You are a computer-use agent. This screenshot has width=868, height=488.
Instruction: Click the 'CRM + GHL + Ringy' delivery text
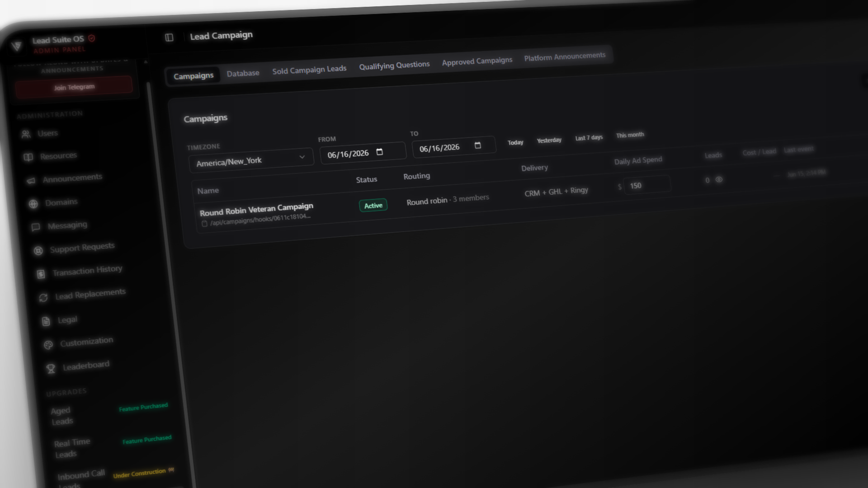557,192
